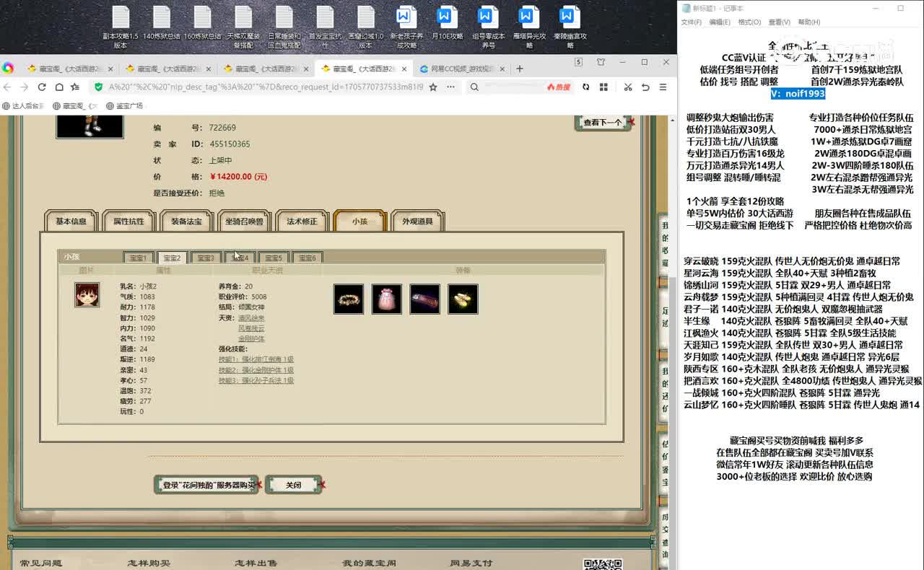Open the 风卷残云 talent link
This screenshot has width=924, height=570.
[251, 328]
